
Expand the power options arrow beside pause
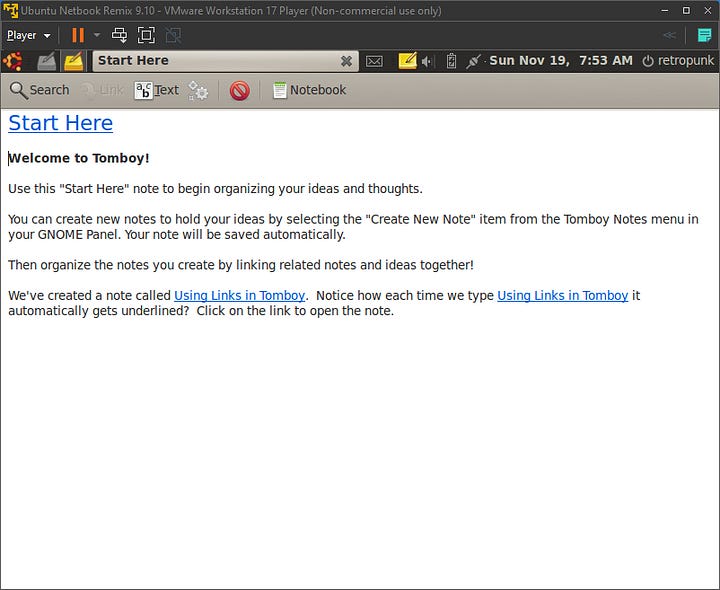pos(96,35)
